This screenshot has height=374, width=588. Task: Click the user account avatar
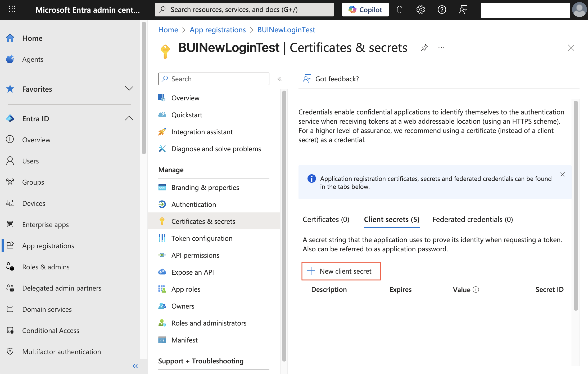point(579,10)
